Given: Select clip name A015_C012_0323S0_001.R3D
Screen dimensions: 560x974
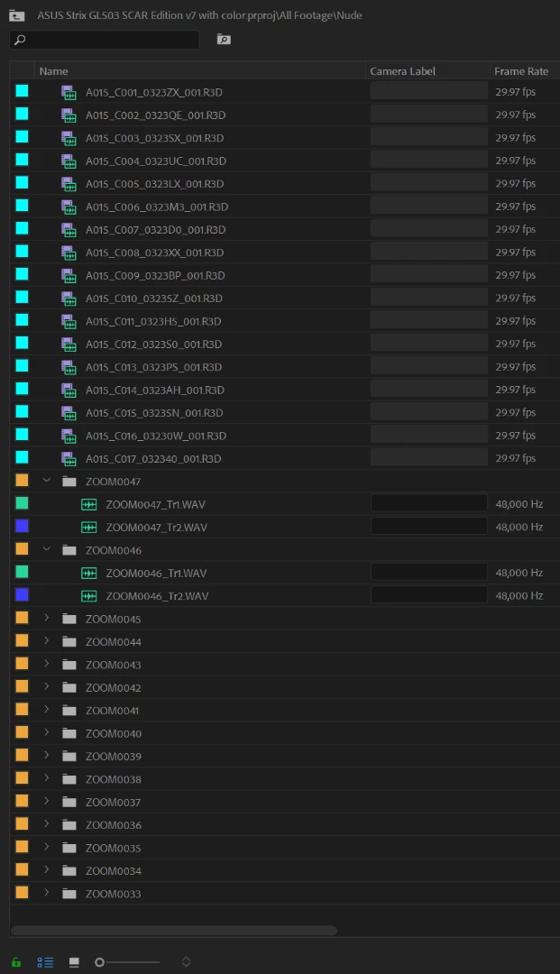Looking at the screenshot, I should point(154,345).
